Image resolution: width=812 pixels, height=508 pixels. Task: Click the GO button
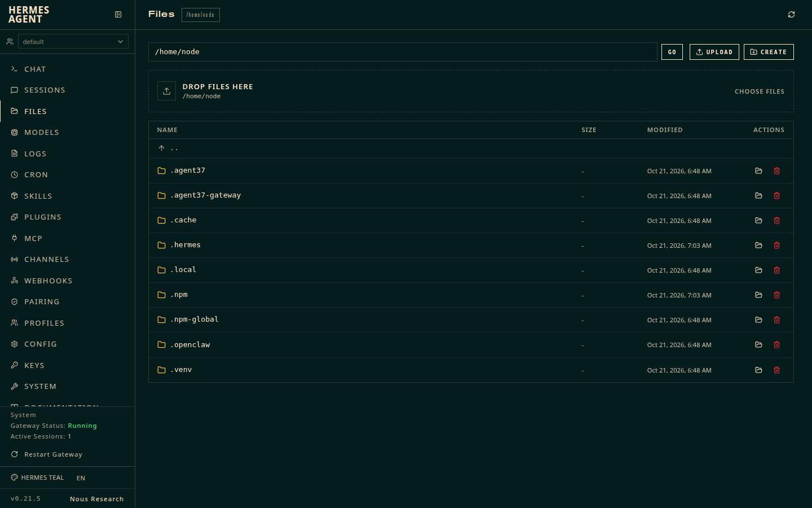click(x=672, y=52)
